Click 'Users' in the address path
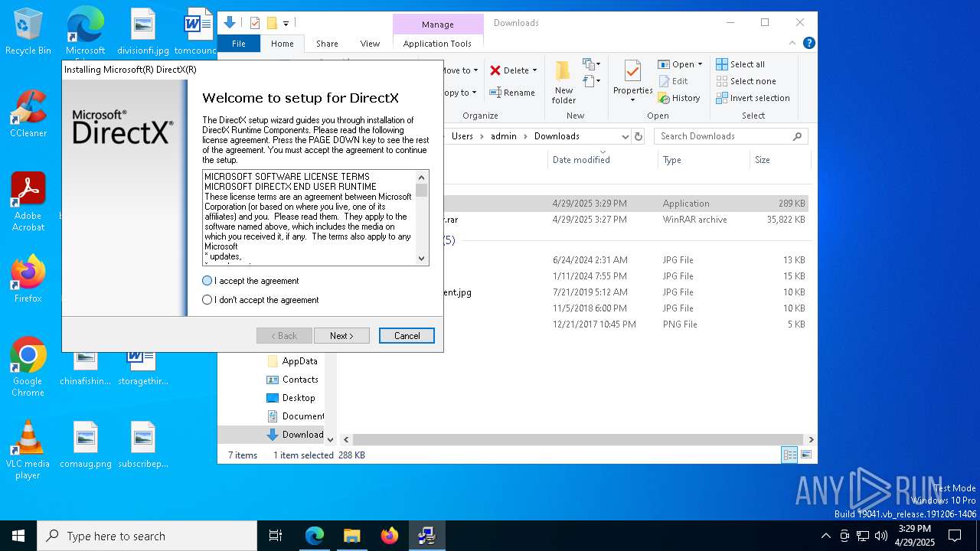The width and height of the screenshot is (980, 551). (x=462, y=136)
